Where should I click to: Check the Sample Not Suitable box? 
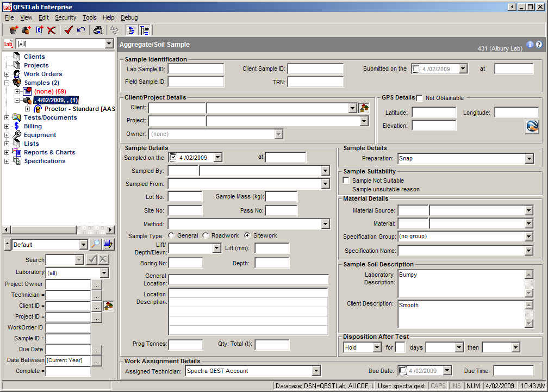point(346,181)
